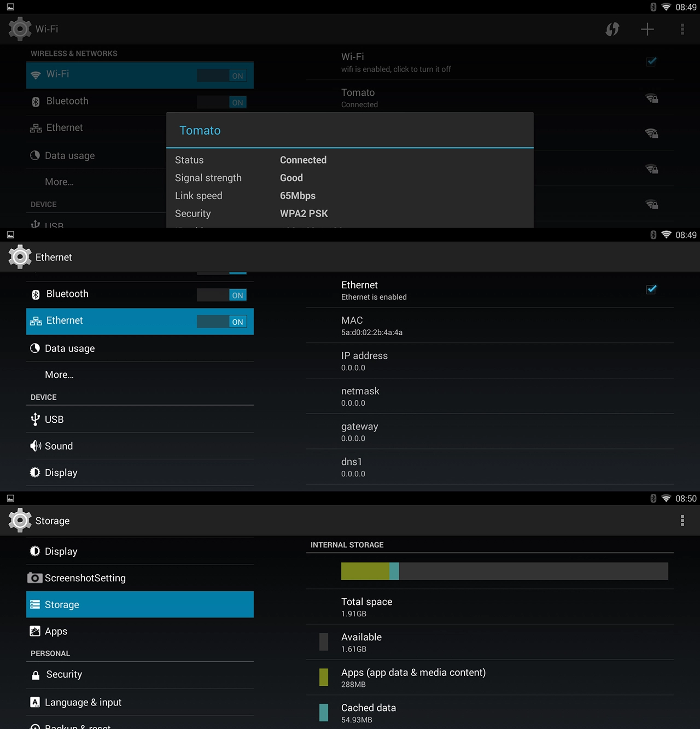Open the Tomato Connected network row
Viewport: 700px width, 729px height.
[490, 98]
